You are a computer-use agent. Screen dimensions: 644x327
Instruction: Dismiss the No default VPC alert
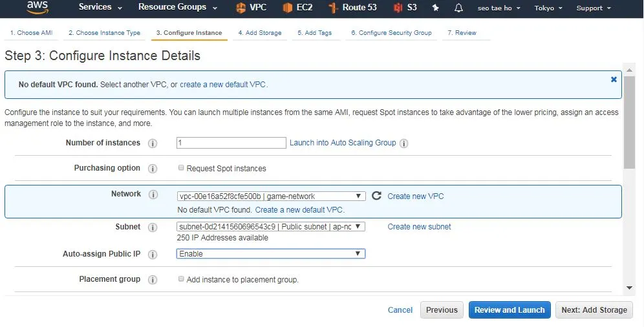(614, 79)
